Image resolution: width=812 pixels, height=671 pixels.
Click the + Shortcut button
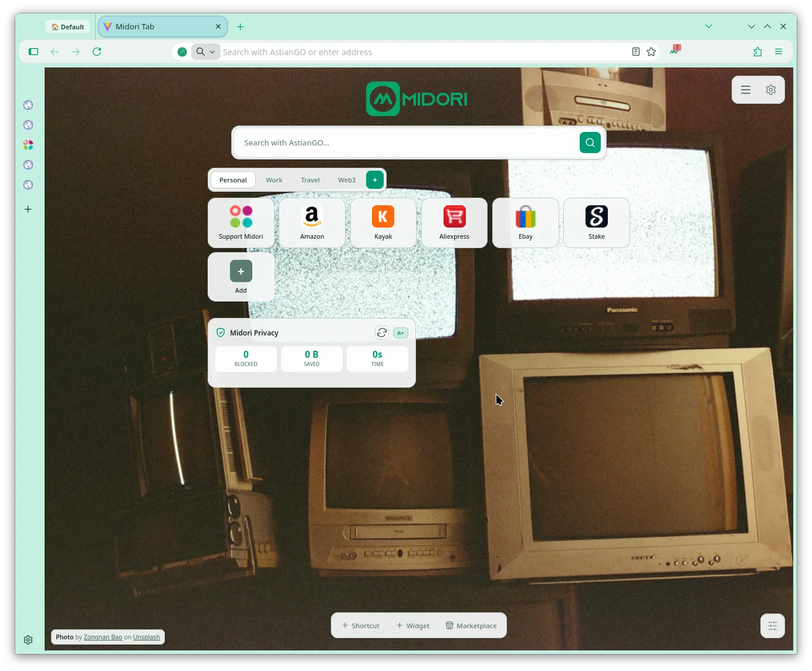tap(361, 626)
